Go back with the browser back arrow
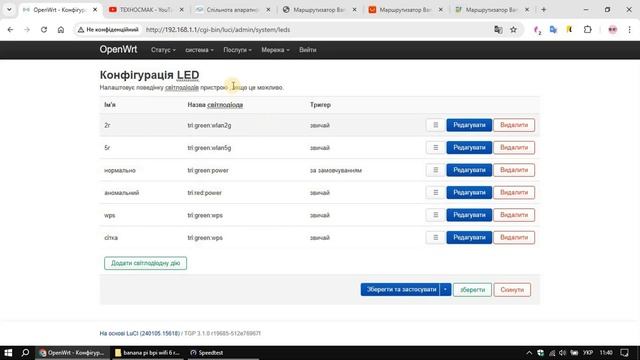 [10, 29]
